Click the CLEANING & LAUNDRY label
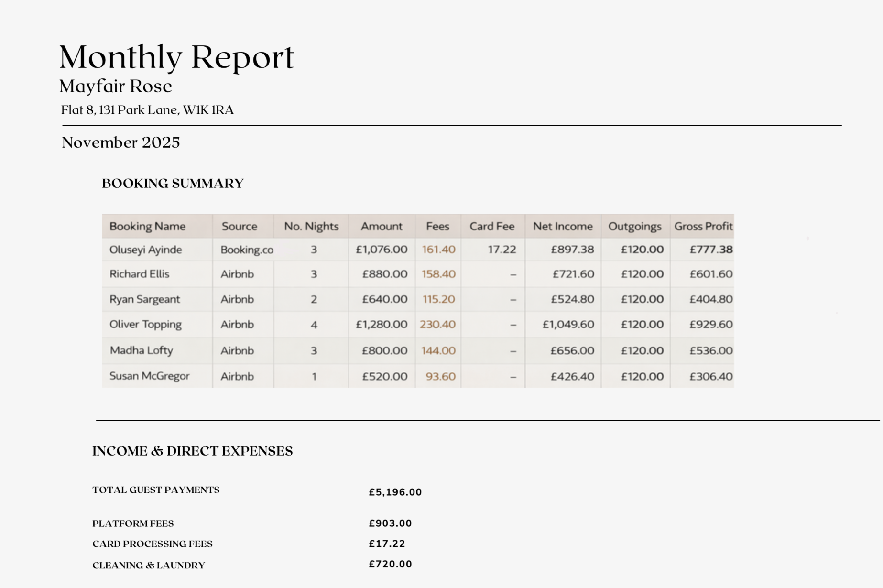The image size is (883, 588). pyautogui.click(x=148, y=566)
